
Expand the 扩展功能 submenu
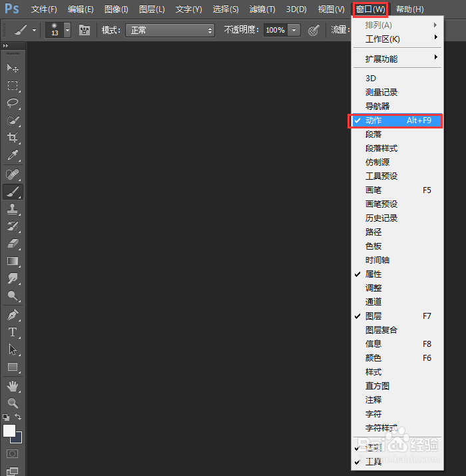[x=397, y=59]
